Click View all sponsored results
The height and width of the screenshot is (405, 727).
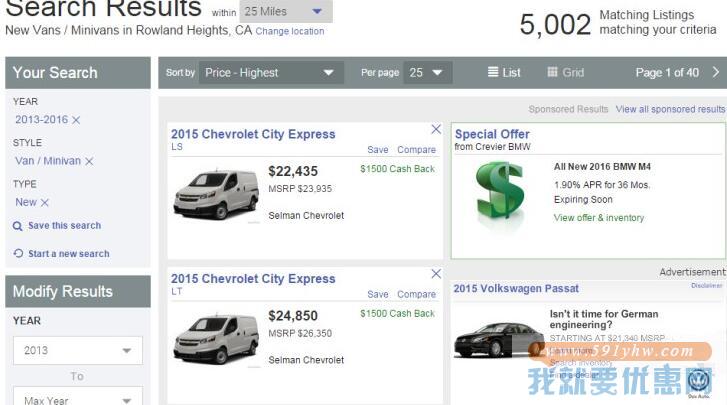click(670, 109)
